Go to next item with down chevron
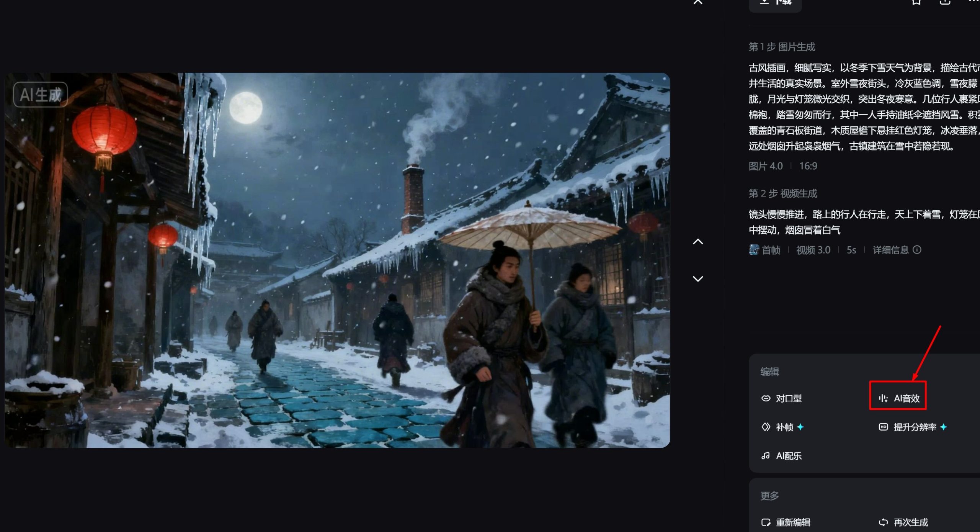 tap(698, 279)
